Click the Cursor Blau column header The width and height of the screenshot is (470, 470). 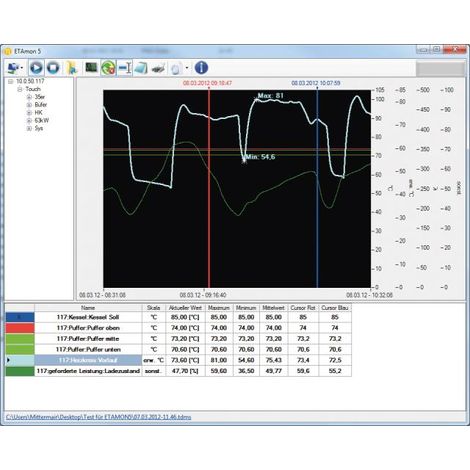[x=335, y=308]
